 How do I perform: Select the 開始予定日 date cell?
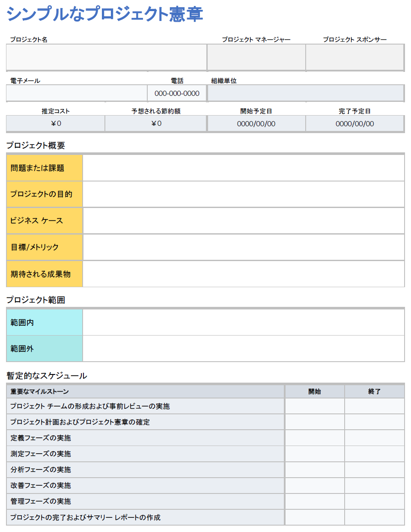(x=256, y=123)
